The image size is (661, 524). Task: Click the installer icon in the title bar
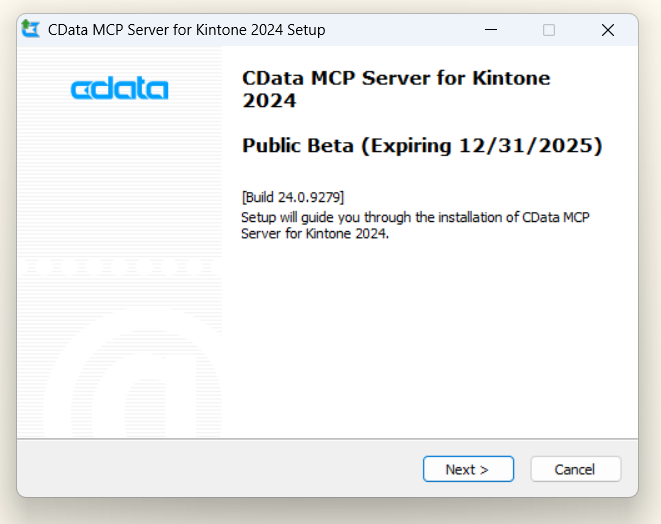coord(30,29)
